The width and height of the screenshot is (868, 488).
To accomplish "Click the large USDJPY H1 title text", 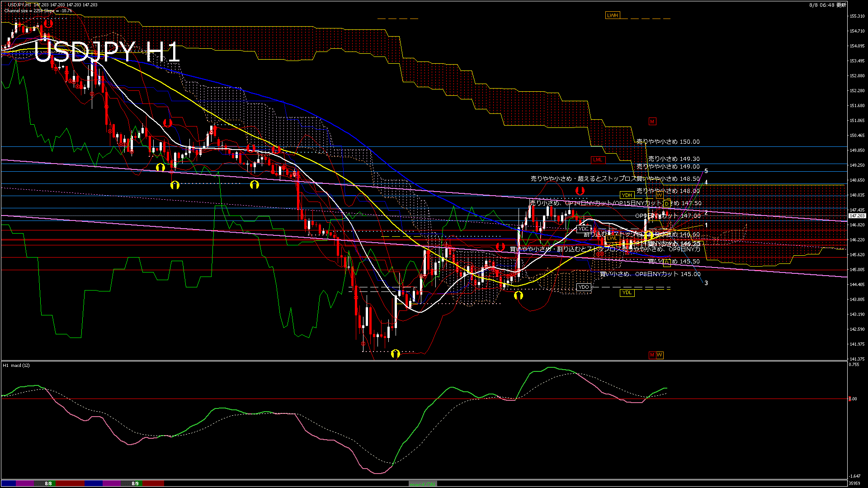I will pos(107,52).
